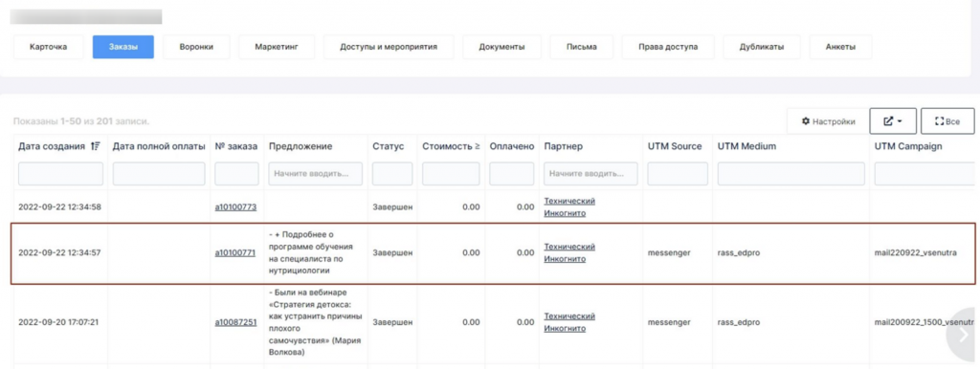Click the Все expand button
Screen dimensions: 980x369
pos(947,121)
